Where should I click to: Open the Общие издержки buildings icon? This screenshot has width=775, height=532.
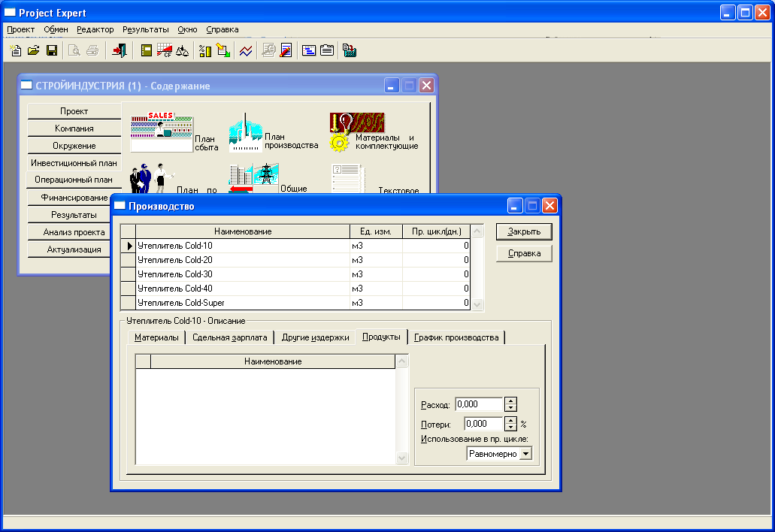click(x=253, y=178)
